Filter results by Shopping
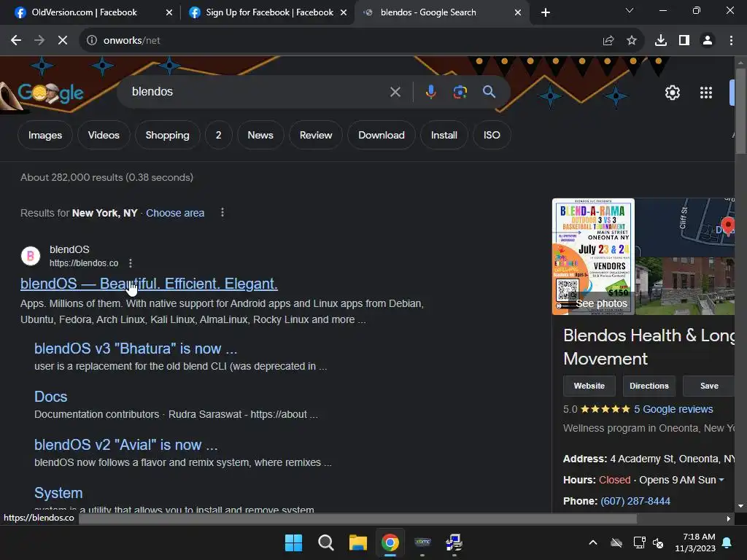Screen dimensions: 747x560 [x=167, y=135]
